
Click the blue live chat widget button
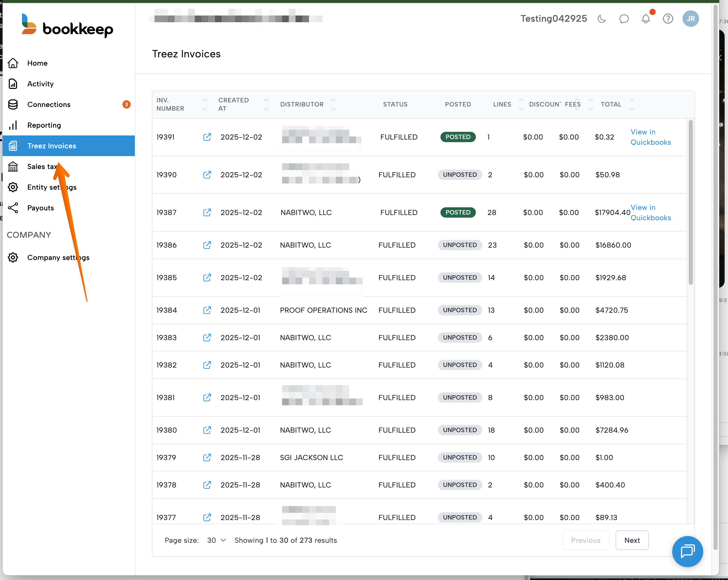pos(687,551)
